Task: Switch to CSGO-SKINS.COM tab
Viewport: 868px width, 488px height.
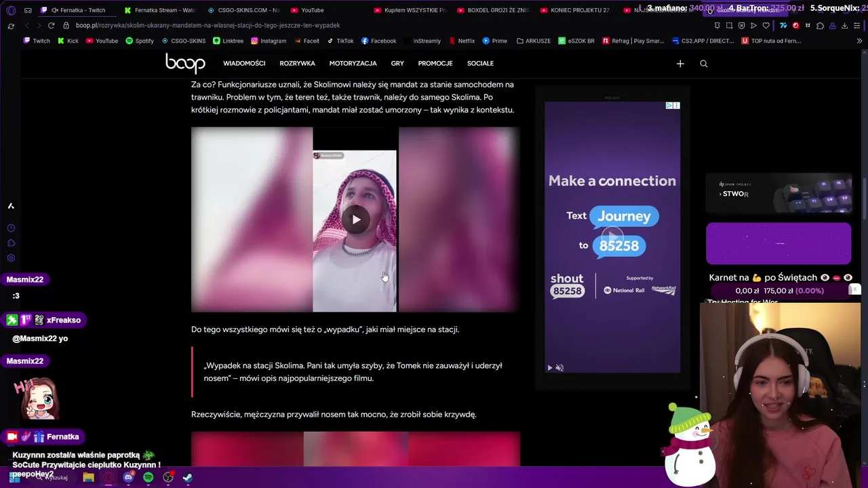Action: pyautogui.click(x=243, y=10)
